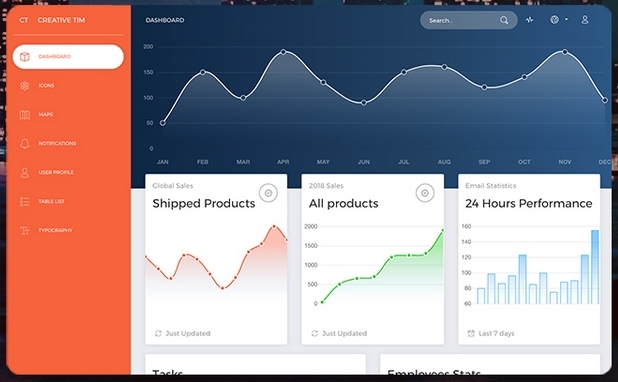618x382 pixels.
Task: Click the AUG month label on main chart
Action: pyautogui.click(x=444, y=162)
